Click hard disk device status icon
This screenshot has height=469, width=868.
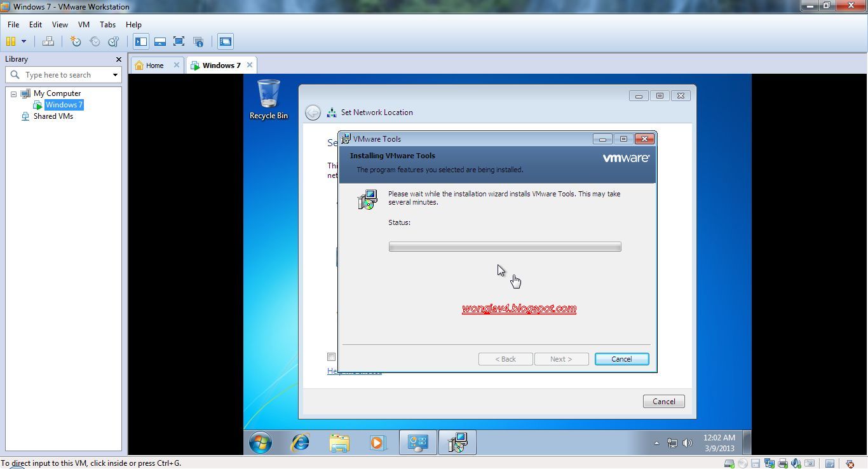pyautogui.click(x=729, y=463)
